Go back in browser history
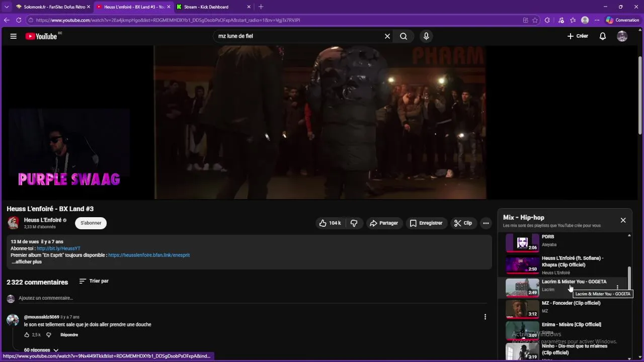This screenshot has height=362, width=644. [7, 20]
